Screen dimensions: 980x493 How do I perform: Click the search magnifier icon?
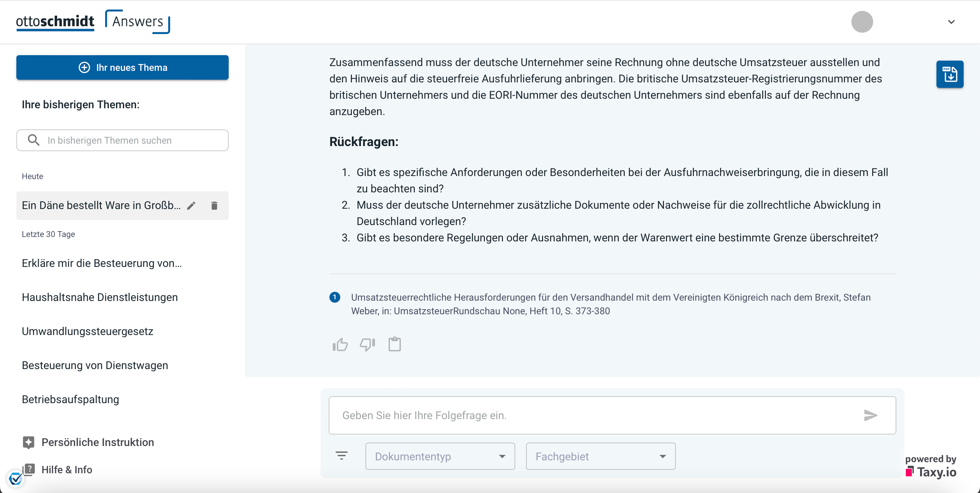34,140
